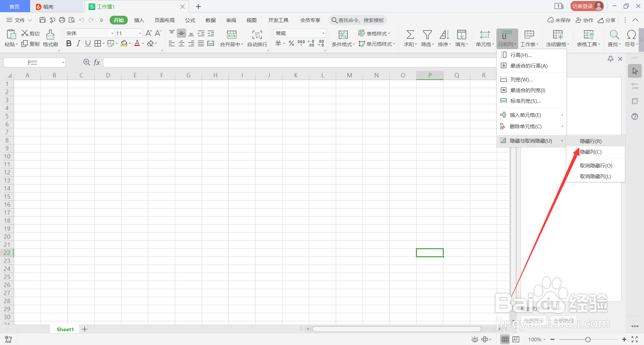
Task: Click the Filter (筛选) icon
Action: (427, 34)
